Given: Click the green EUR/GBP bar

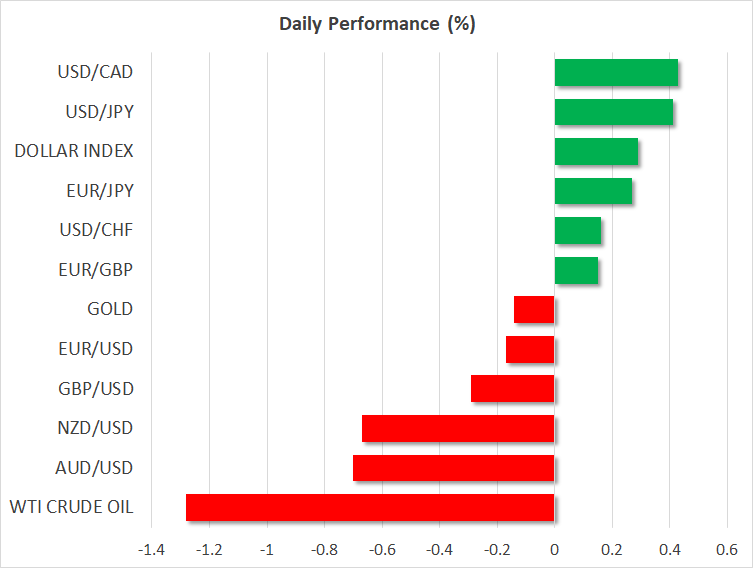Looking at the screenshot, I should click(x=576, y=270).
